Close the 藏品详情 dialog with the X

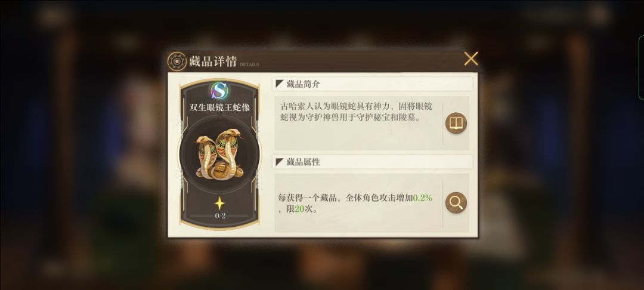coord(470,58)
